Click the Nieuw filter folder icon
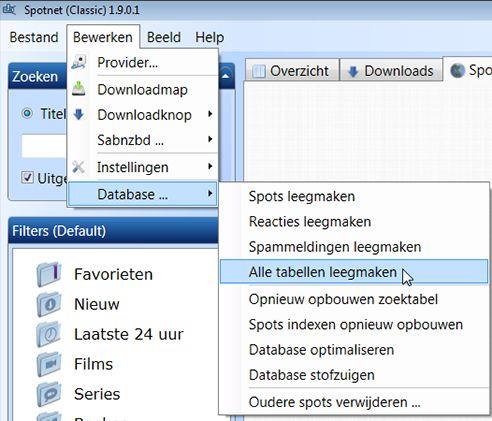The height and width of the screenshot is (421, 492). click(x=48, y=304)
